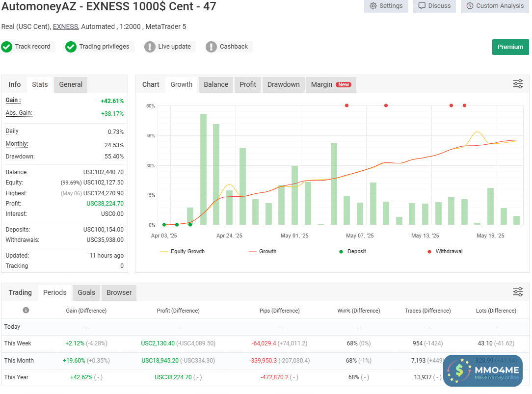Click Updated value 11 hours ago
Image resolution: width=532 pixels, height=394 pixels.
106,255
